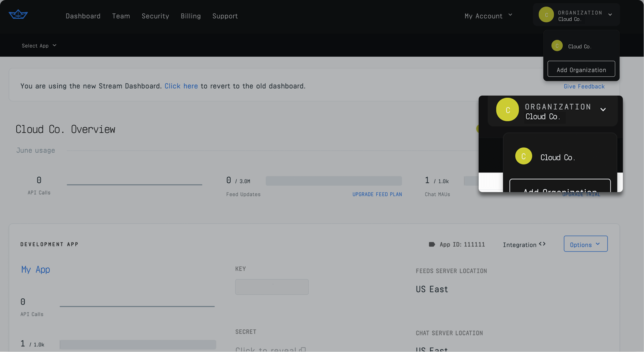The image size is (644, 352).
Task: Open the Security page
Action: pyautogui.click(x=155, y=16)
